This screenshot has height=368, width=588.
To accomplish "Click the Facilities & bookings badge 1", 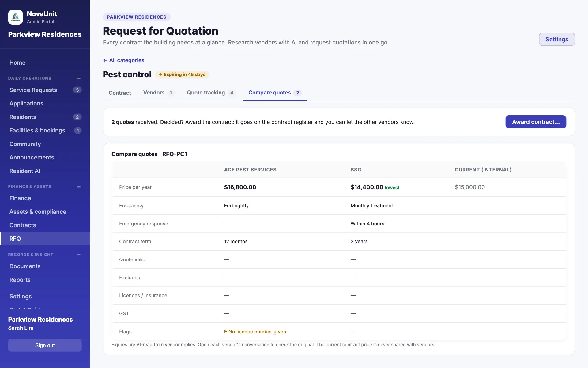I will click(78, 130).
